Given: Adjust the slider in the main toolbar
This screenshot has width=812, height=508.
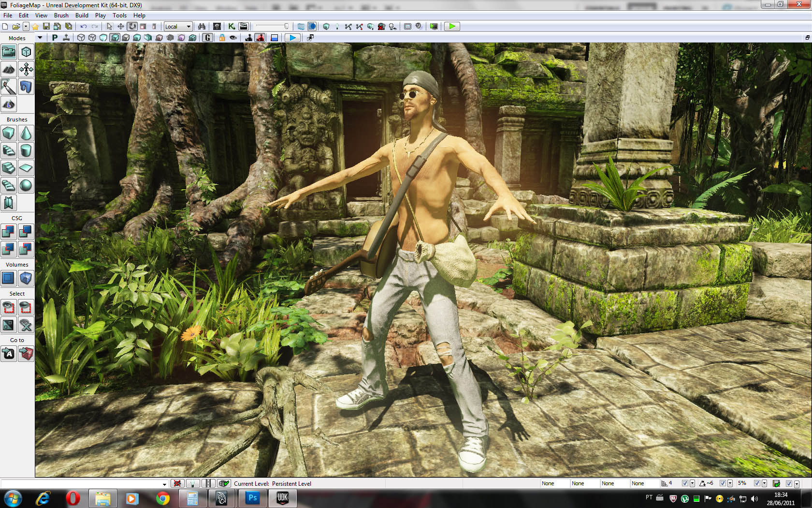Looking at the screenshot, I should click(273, 27).
